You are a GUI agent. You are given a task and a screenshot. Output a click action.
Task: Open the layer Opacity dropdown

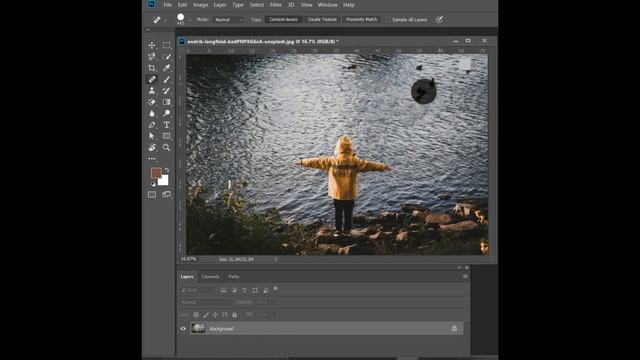[x=274, y=302]
